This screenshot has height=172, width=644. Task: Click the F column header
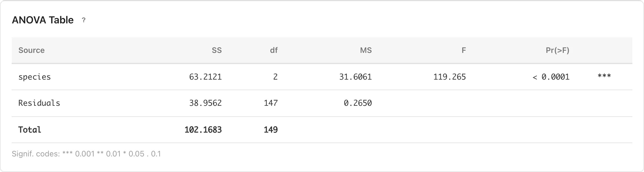click(x=463, y=50)
